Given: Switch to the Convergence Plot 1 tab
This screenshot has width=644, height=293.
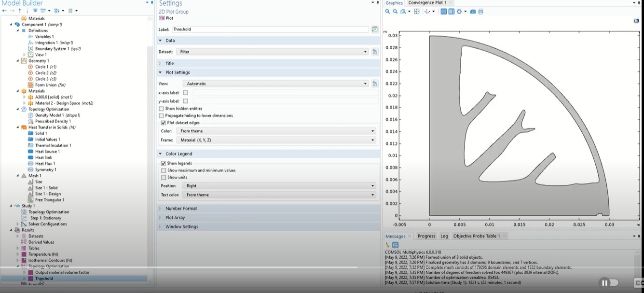Looking at the screenshot, I should coord(427,3).
